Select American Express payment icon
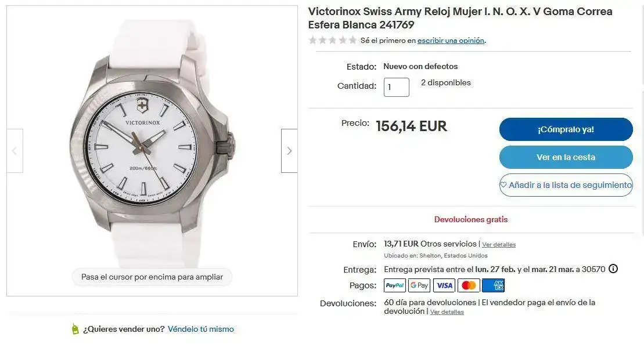 (x=493, y=285)
